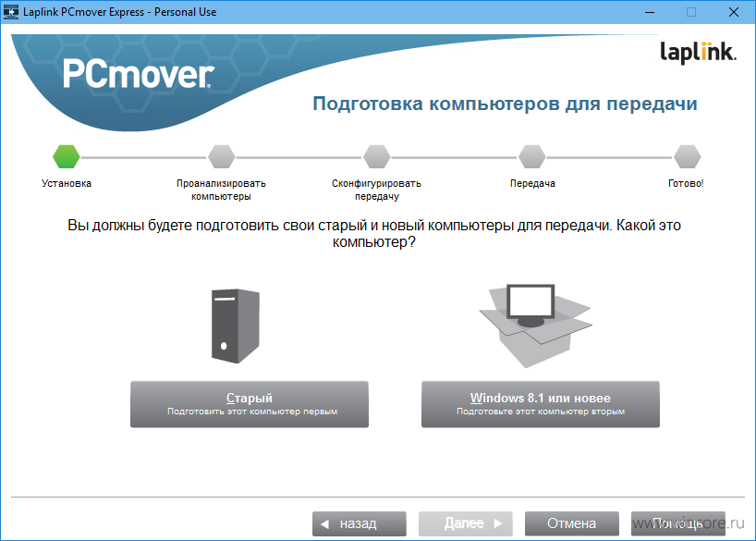Viewport: 756px width, 541px height.
Task: Click the window title Laplink PCmover Express
Action: click(x=119, y=12)
